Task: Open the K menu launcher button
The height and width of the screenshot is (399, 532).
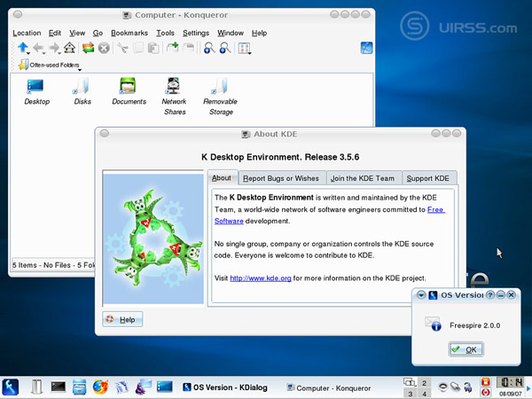Action: [x=12, y=387]
